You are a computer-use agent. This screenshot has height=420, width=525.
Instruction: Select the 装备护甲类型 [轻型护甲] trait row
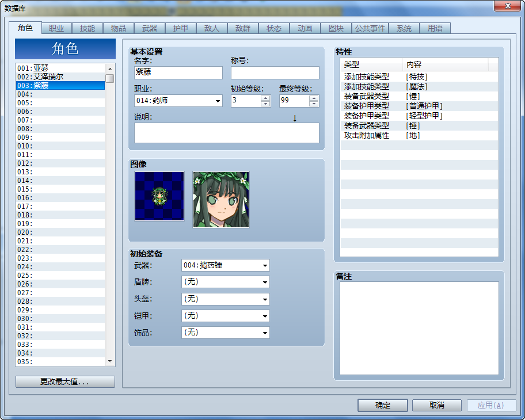pos(419,116)
